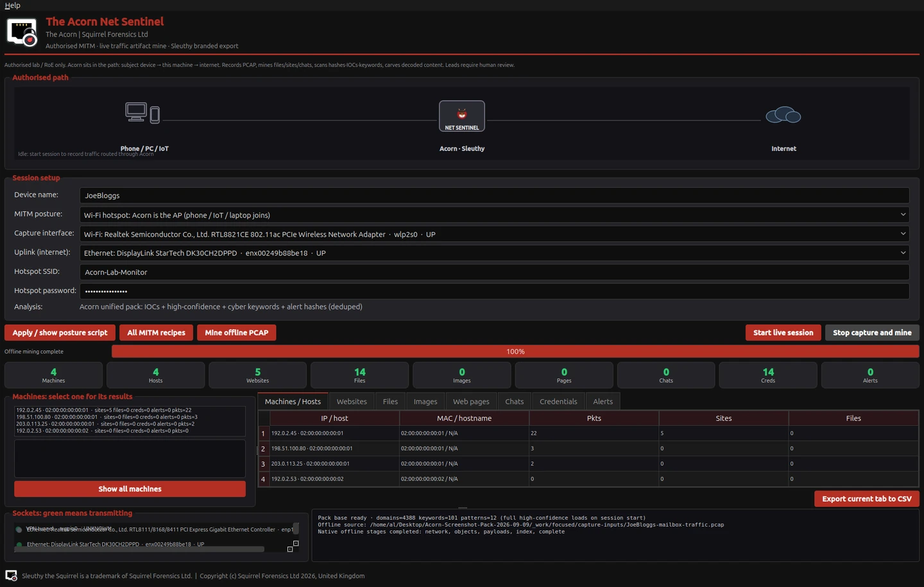Open the Credentials tab

coord(558,402)
